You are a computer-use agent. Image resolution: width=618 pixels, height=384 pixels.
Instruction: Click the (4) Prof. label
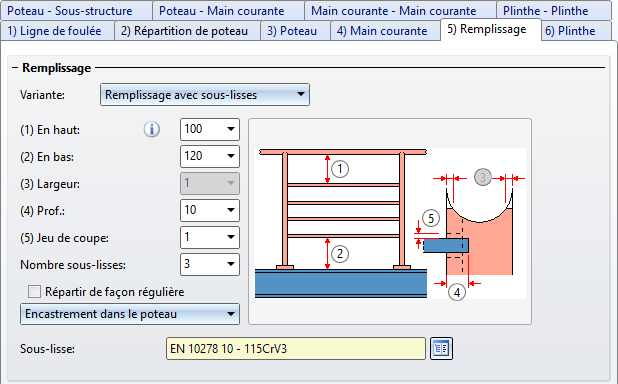tap(43, 211)
